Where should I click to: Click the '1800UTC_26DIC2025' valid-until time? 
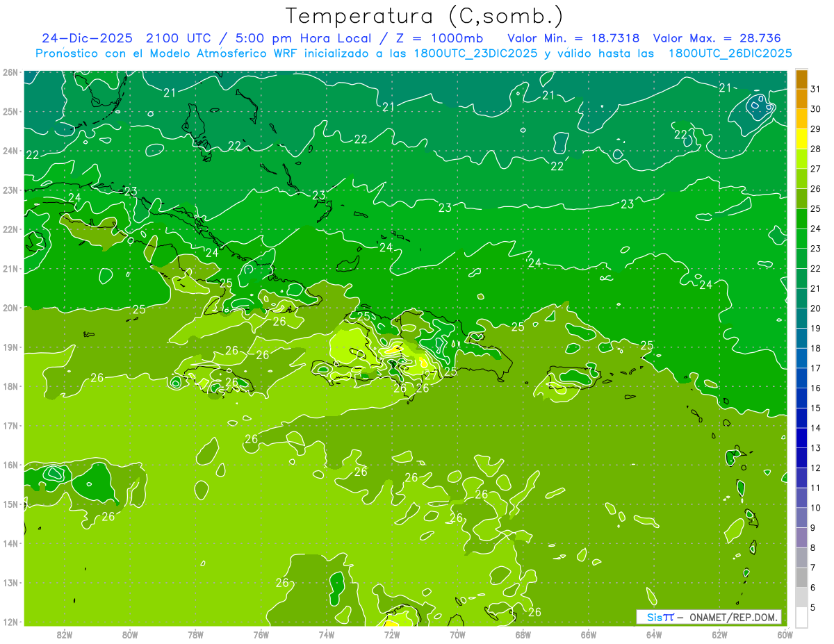(730, 53)
